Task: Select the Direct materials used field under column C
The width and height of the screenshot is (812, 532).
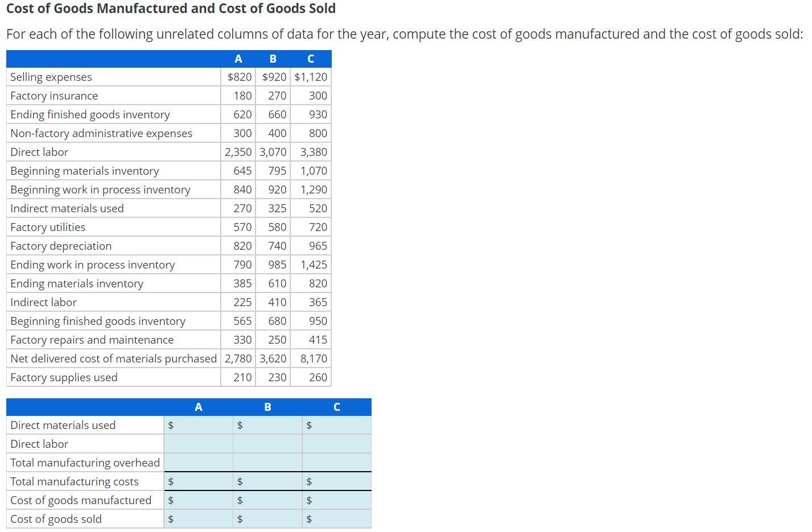Action: coord(336,424)
